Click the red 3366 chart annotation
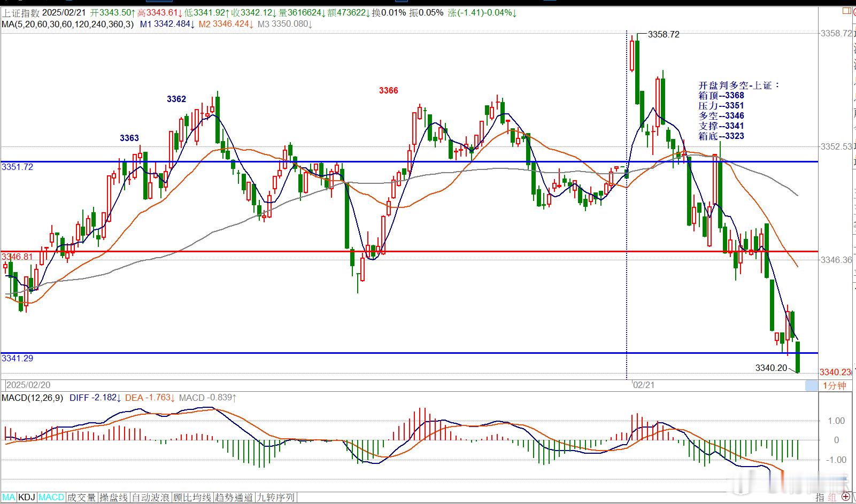Screen dimensions: 856x504 [x=389, y=90]
